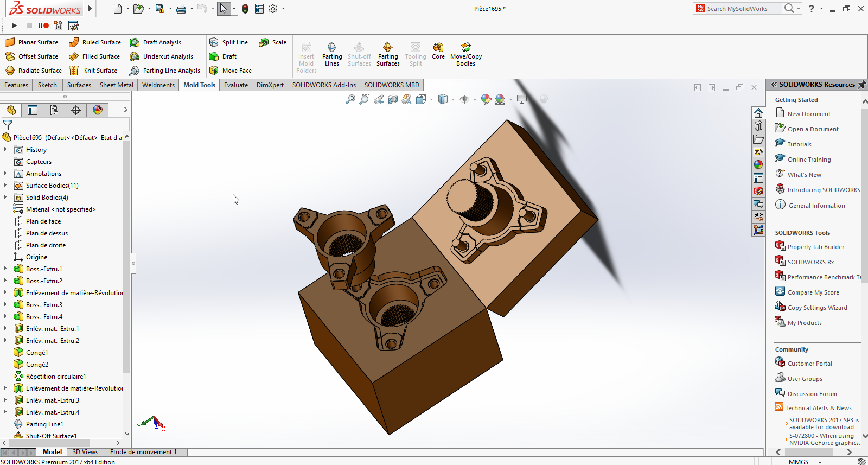Open the Scale tool
This screenshot has height=465, width=868.
point(273,42)
